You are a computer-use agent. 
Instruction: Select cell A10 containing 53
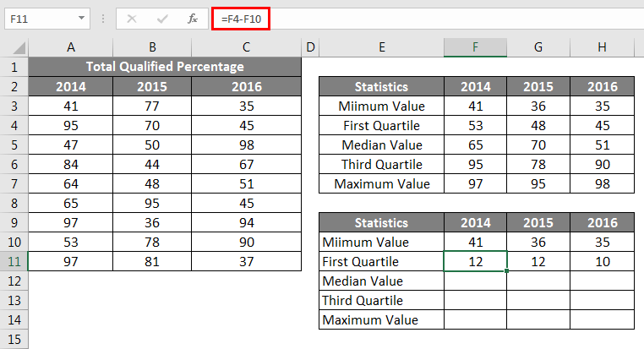coord(71,242)
